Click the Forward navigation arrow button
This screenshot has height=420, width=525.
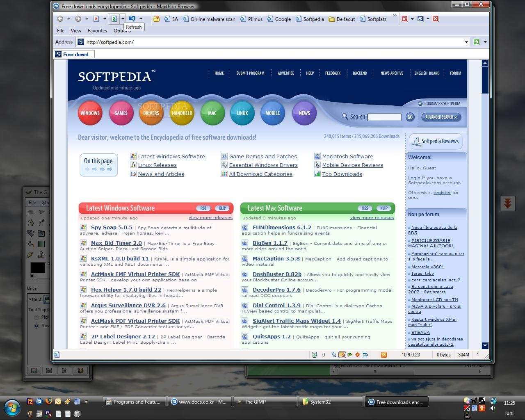(x=78, y=19)
